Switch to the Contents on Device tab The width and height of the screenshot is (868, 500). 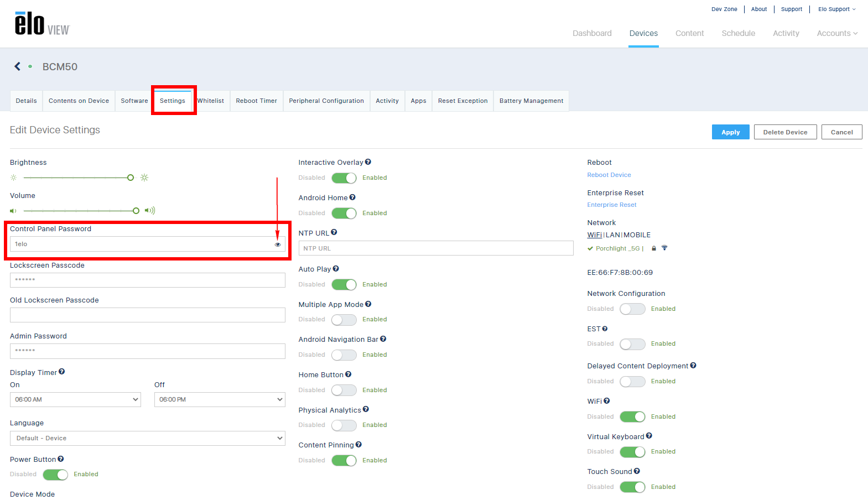(79, 101)
